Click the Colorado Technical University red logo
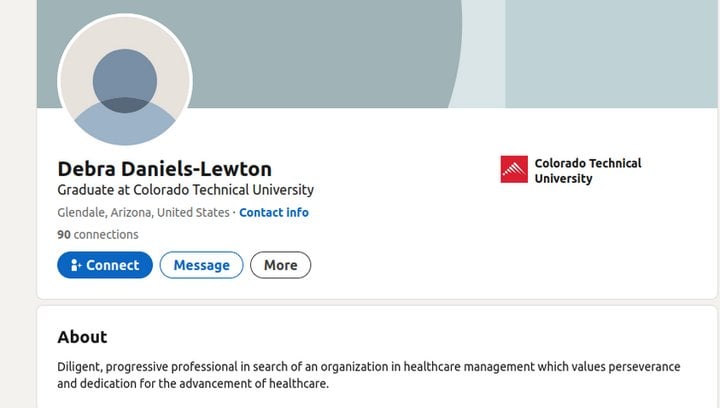This screenshot has width=720, height=408. pos(514,169)
